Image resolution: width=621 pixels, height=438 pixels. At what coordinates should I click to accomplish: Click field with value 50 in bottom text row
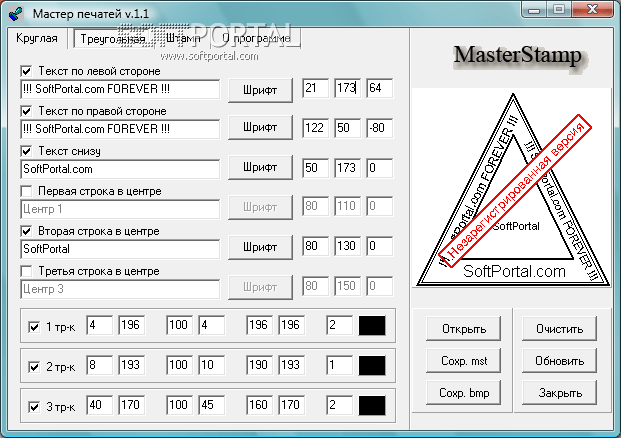[x=315, y=168]
